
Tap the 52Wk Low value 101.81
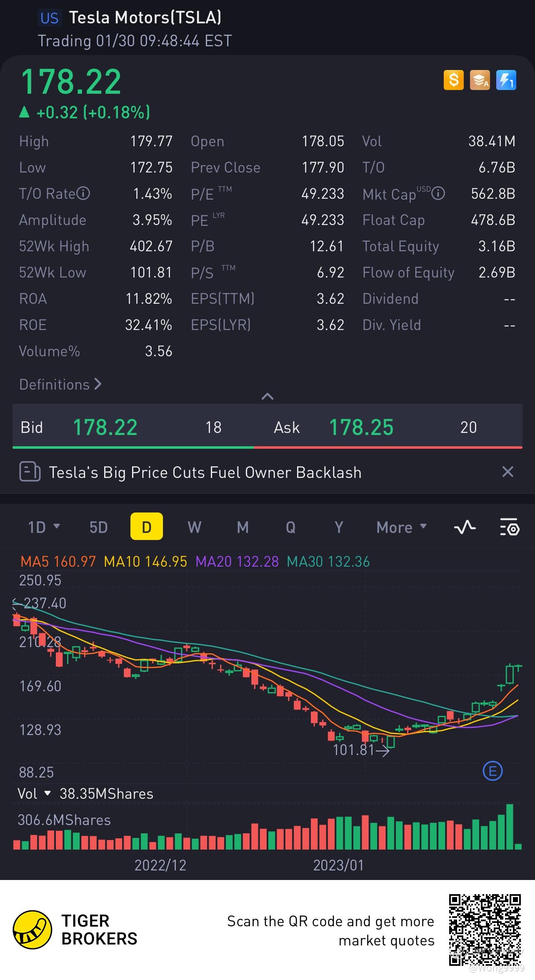tap(151, 272)
